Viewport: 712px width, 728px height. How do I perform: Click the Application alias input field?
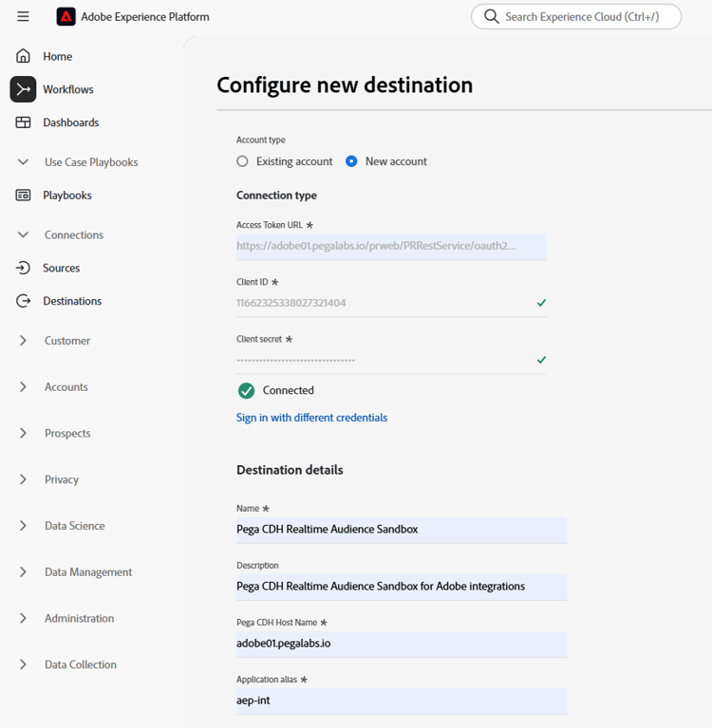[401, 700]
